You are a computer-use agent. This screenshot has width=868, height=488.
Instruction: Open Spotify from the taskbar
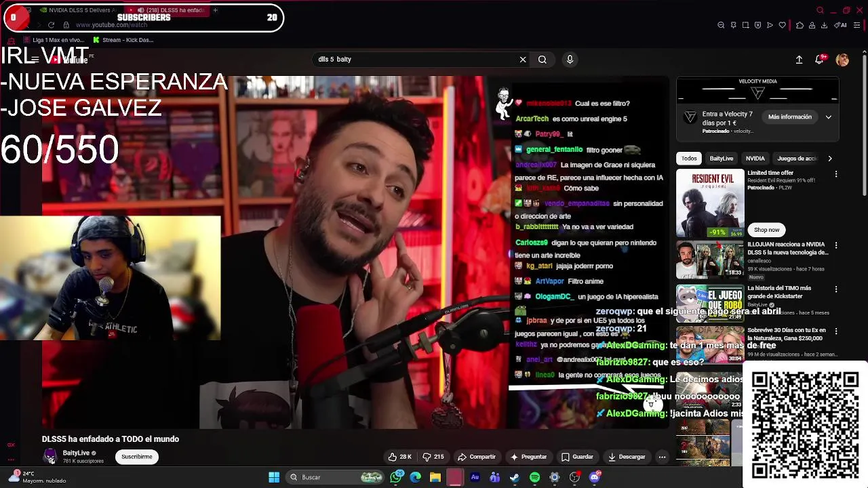point(534,477)
